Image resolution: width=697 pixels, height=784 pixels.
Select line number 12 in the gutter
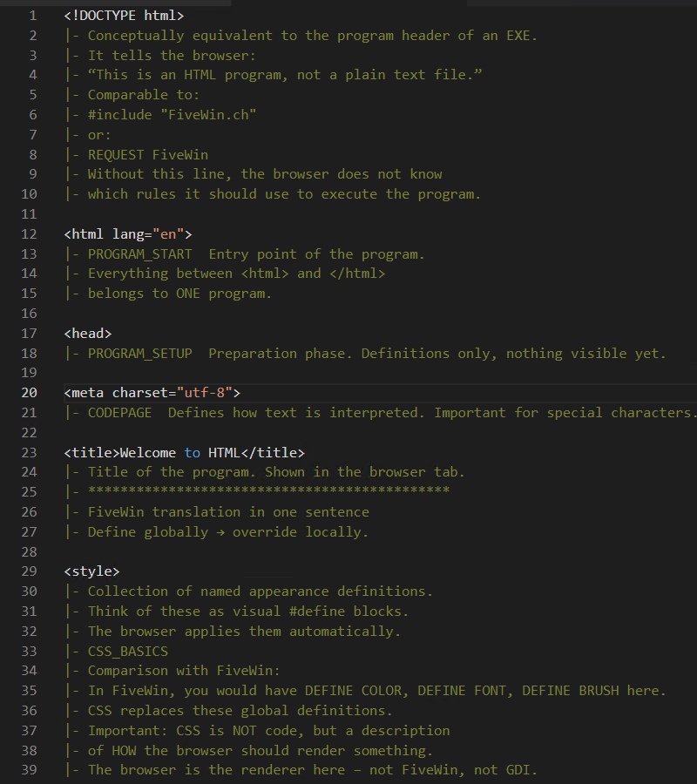coord(29,234)
